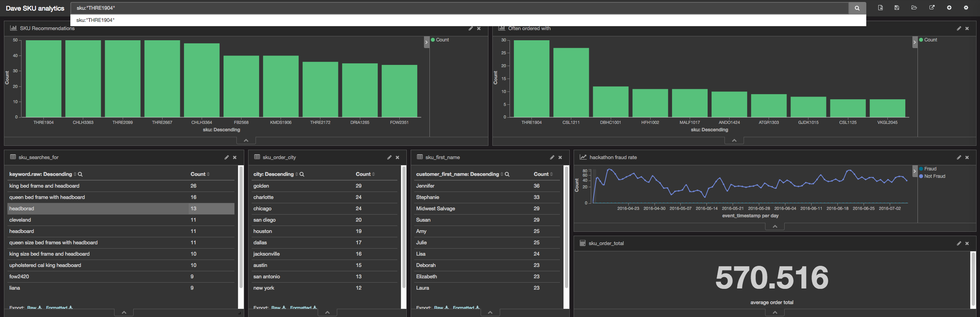The width and height of the screenshot is (980, 317).
Task: Click the search magnifier button in query bar
Action: click(x=857, y=8)
